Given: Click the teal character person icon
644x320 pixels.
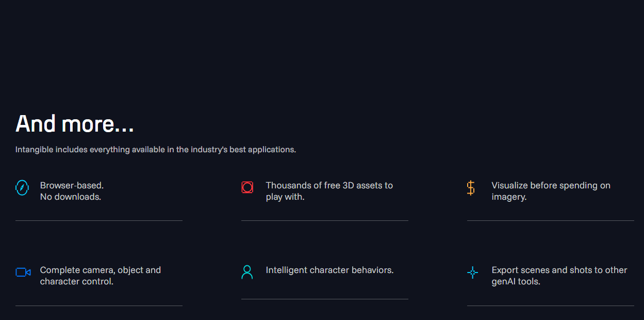Looking at the screenshot, I should click(247, 272).
